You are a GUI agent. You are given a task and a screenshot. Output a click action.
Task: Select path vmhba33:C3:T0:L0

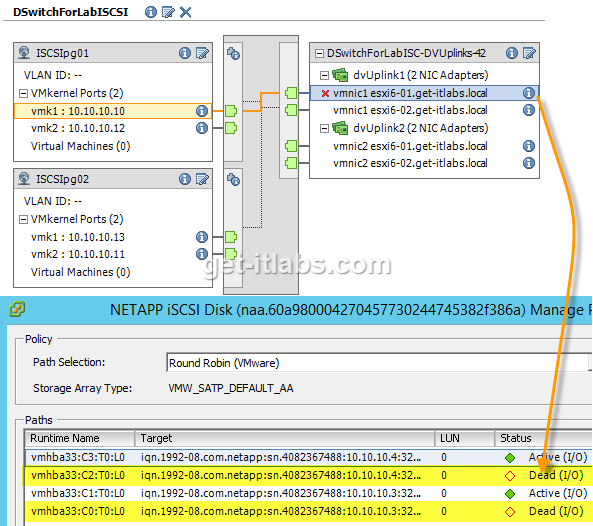tap(309, 457)
